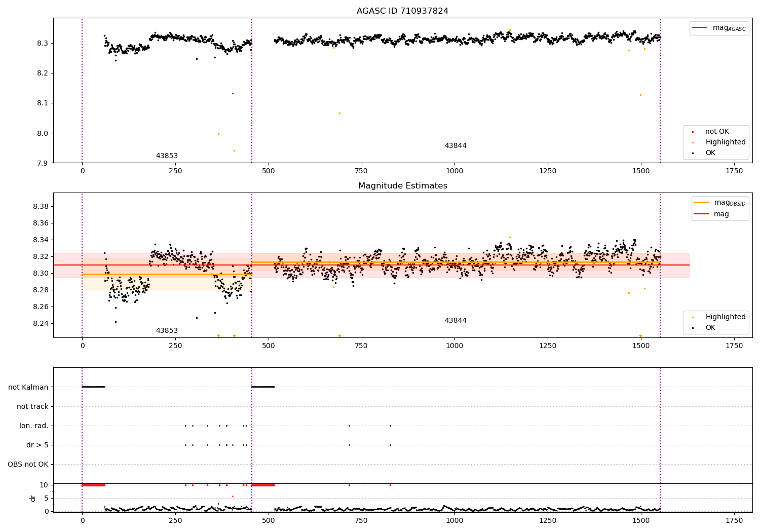This screenshot has width=760, height=532.
Task: Click the '8.38' y-tick label
Action: click(41, 206)
